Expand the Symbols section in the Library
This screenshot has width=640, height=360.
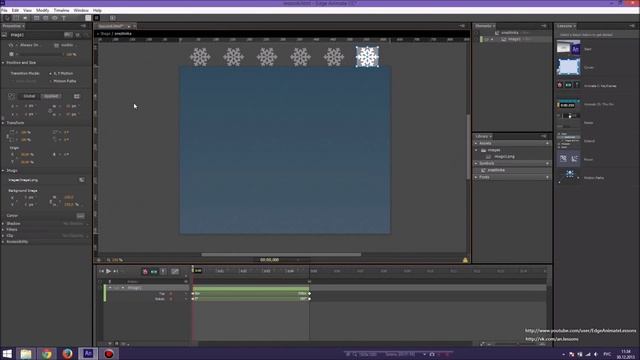coord(476,163)
